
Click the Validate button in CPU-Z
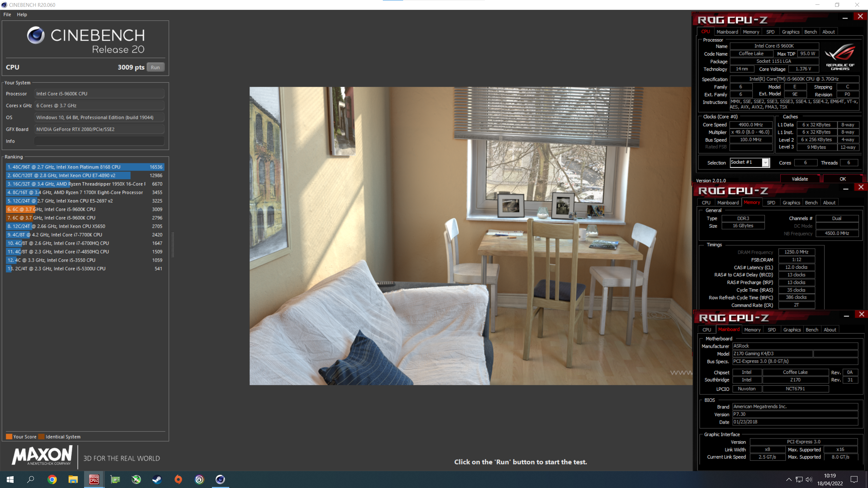click(800, 179)
